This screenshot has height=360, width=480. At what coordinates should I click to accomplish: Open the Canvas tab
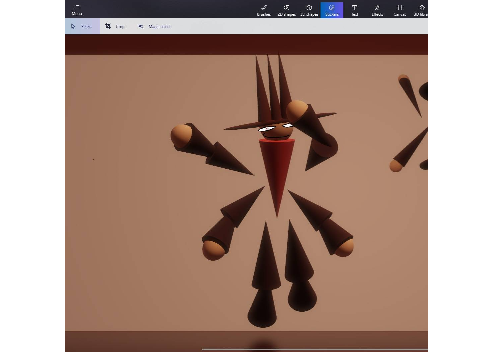[x=400, y=10]
